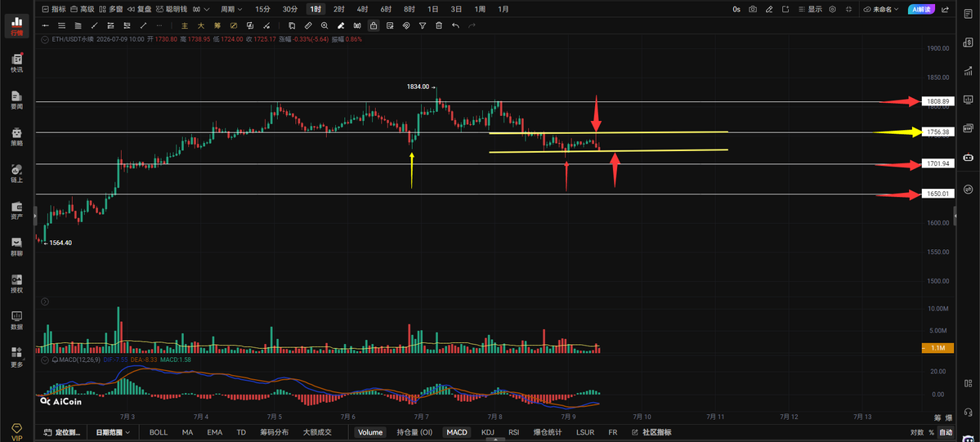Viewport: 980px width, 442px height.
Task: Select the ruler measure tool
Action: [308, 25]
